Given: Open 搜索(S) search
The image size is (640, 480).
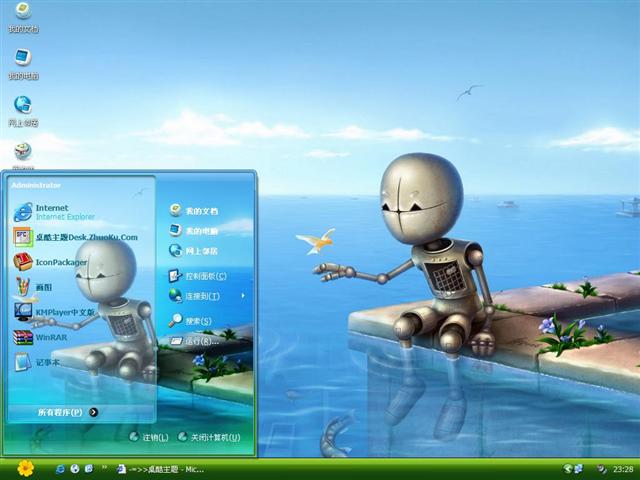Looking at the screenshot, I should pos(190,321).
